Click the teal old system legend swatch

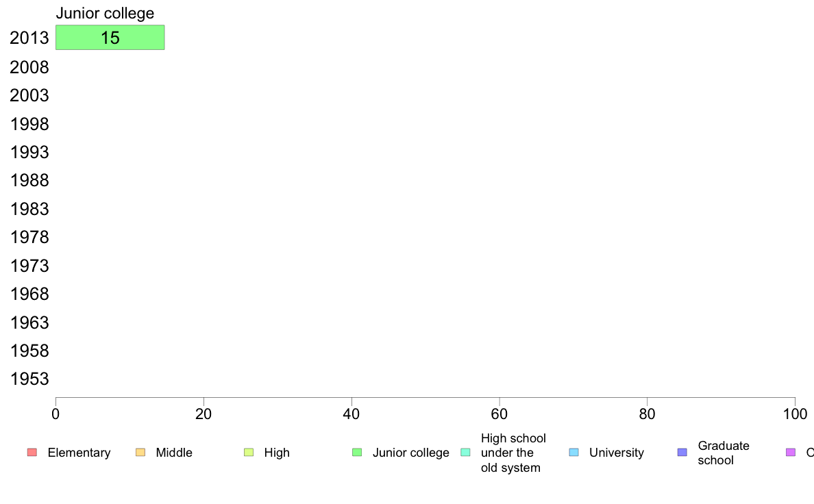pos(466,453)
